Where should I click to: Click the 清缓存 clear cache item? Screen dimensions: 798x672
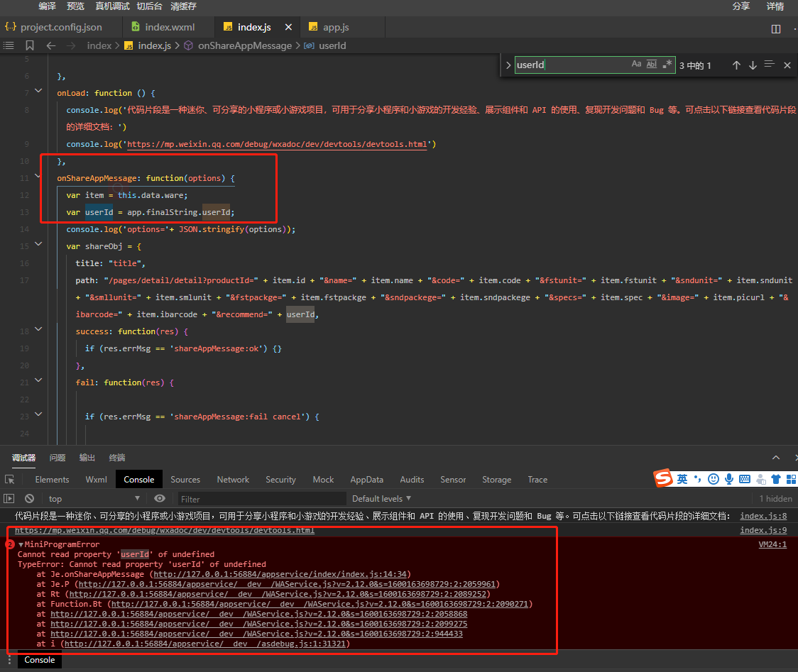183,6
